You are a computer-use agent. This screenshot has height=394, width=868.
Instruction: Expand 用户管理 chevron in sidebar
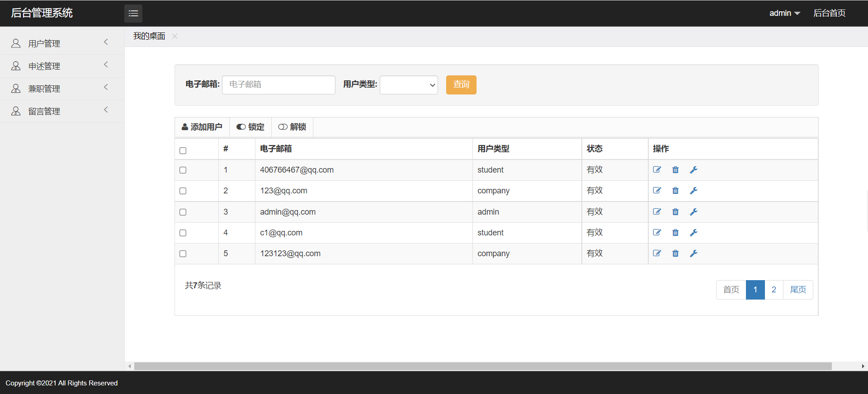pos(106,42)
